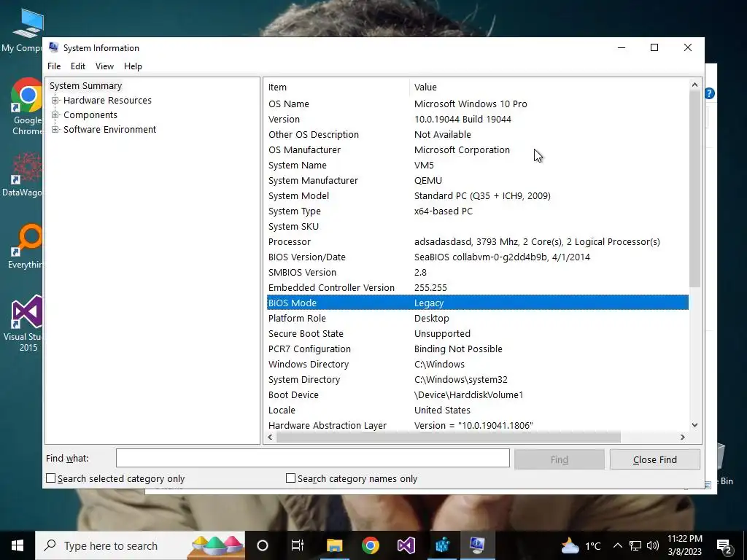Viewport: 747px width, 560px height.
Task: Enable Search selected category only checkbox
Action: point(50,478)
